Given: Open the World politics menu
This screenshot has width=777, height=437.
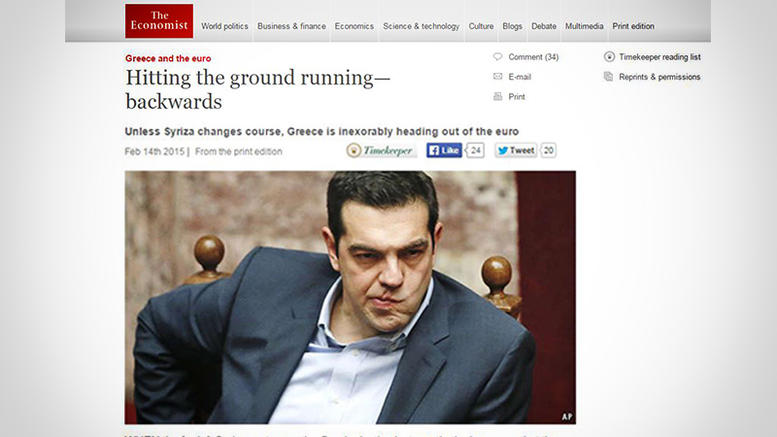Looking at the screenshot, I should pos(224,26).
